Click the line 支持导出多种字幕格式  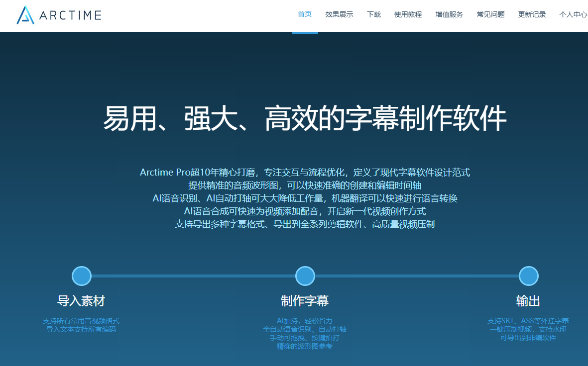[305, 224]
